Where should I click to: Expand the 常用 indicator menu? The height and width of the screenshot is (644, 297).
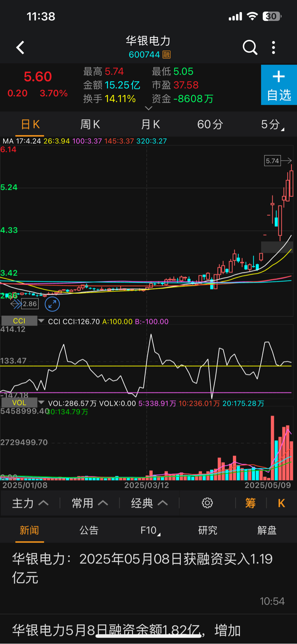tap(90, 503)
